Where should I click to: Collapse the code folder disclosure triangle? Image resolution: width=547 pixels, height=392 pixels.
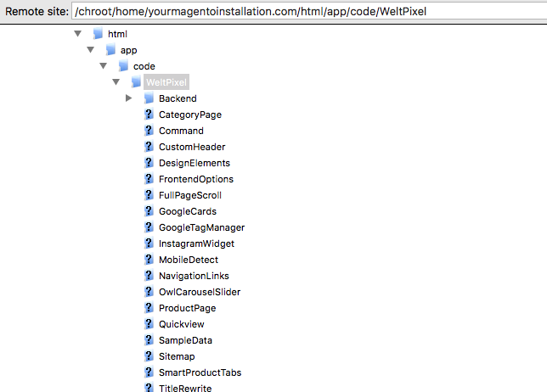point(104,65)
